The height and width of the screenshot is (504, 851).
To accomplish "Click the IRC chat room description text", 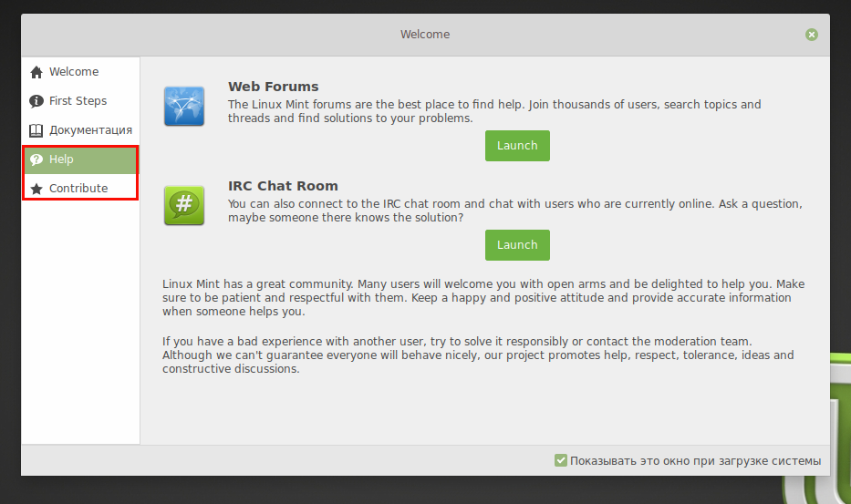I will 515,211.
